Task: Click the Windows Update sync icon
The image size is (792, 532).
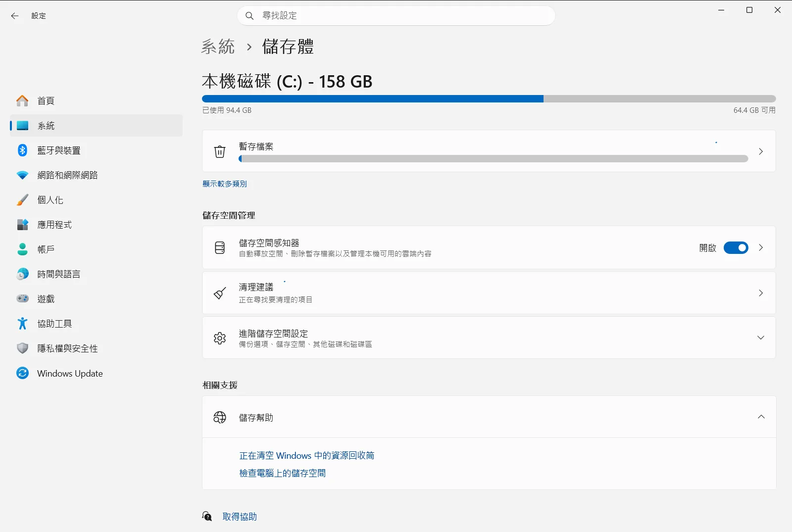Action: (22, 373)
